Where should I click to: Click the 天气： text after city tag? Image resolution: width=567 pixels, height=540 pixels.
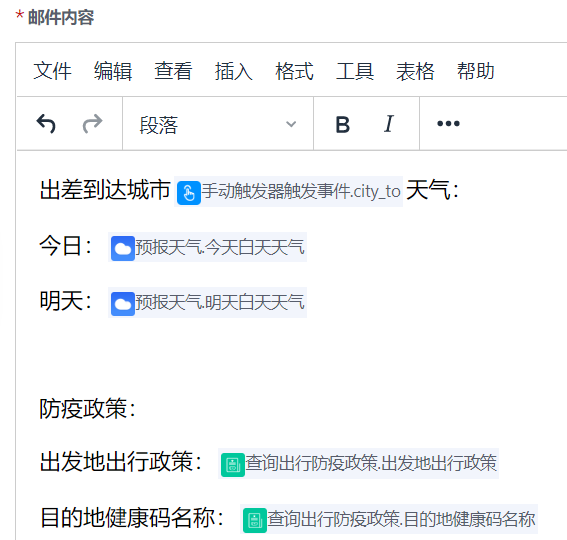(432, 190)
